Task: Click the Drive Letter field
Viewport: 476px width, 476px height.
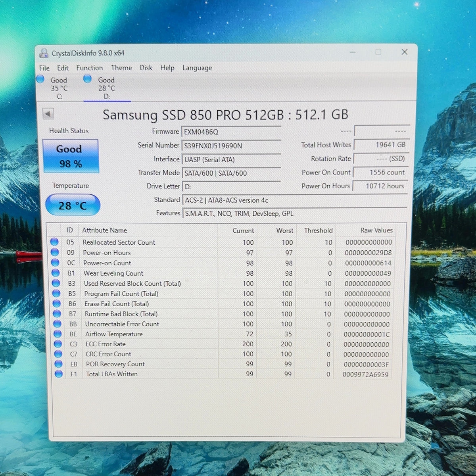Action: 231,186
